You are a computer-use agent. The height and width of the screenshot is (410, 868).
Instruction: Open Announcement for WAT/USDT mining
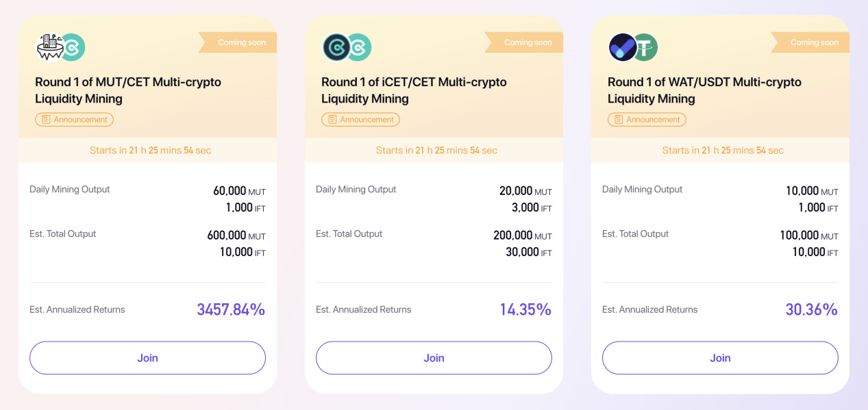[x=647, y=120]
